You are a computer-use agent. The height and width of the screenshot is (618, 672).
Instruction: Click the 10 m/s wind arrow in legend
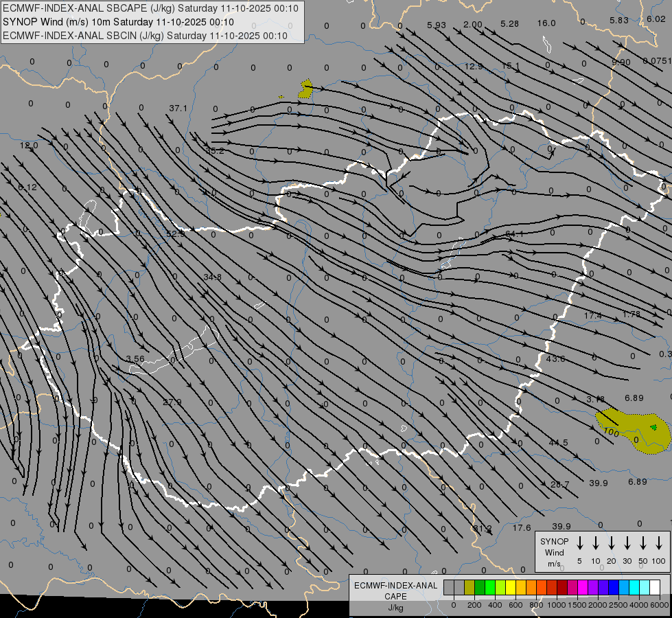[x=595, y=542]
